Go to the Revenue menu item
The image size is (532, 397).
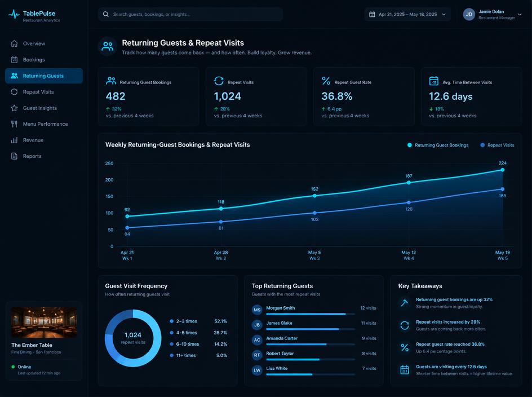(44, 140)
